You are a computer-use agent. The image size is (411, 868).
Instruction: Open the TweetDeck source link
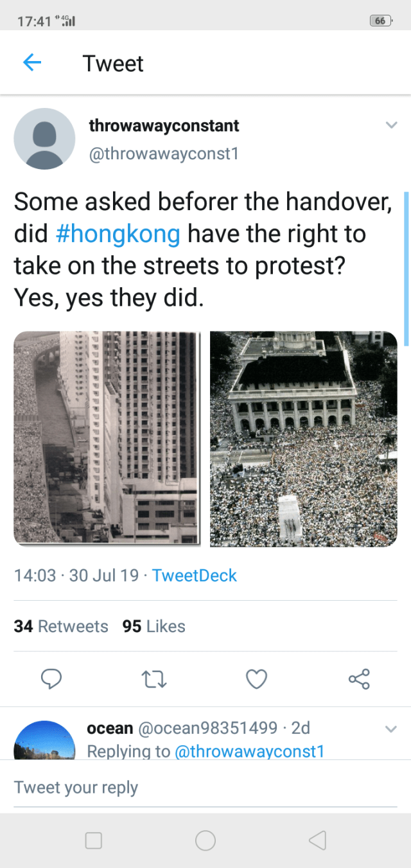tap(195, 575)
